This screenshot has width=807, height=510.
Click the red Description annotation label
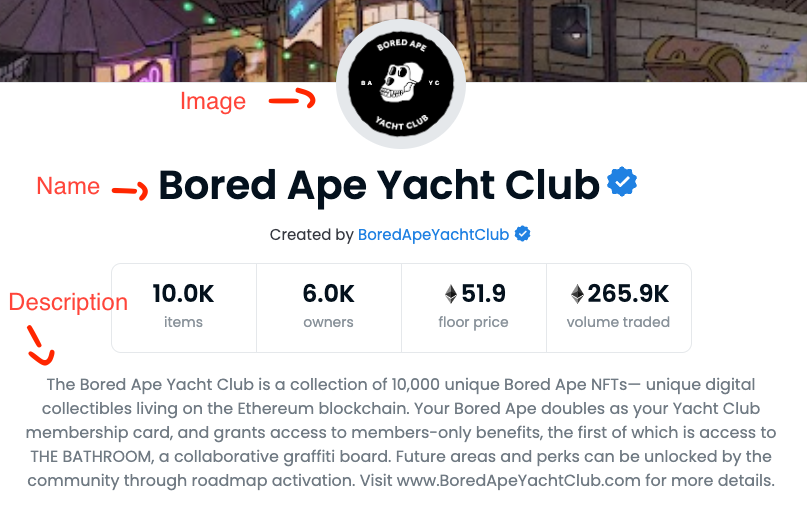(68, 302)
